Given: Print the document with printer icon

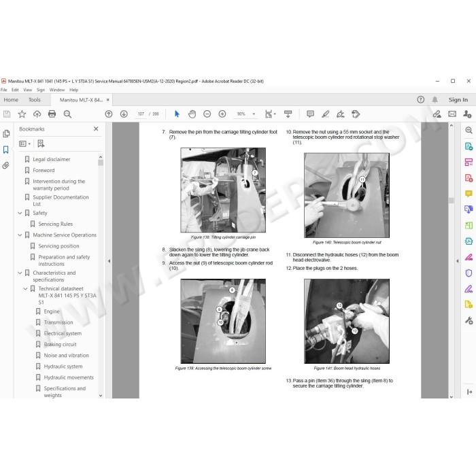Looking at the screenshot, I should click(52, 114).
